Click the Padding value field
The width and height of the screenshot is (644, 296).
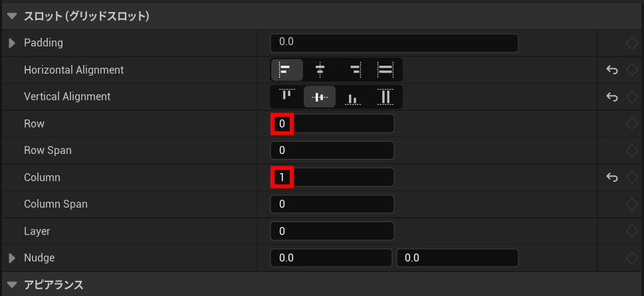pos(393,42)
